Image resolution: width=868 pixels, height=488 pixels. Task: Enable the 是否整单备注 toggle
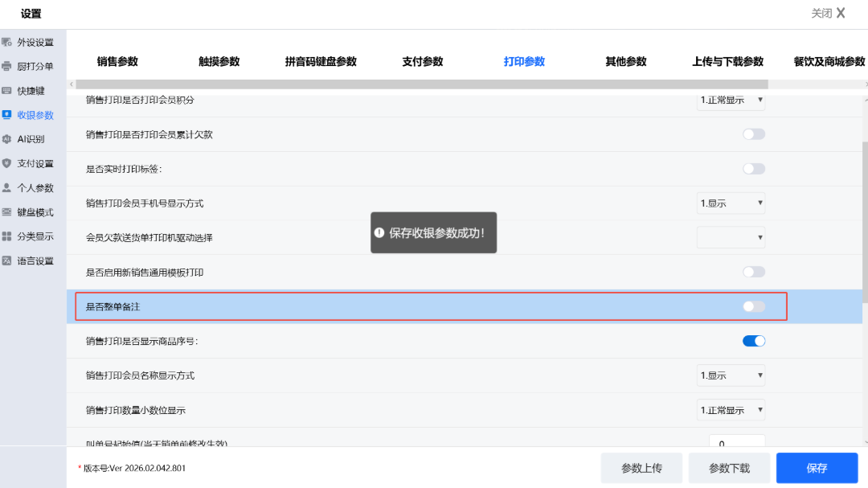point(753,306)
